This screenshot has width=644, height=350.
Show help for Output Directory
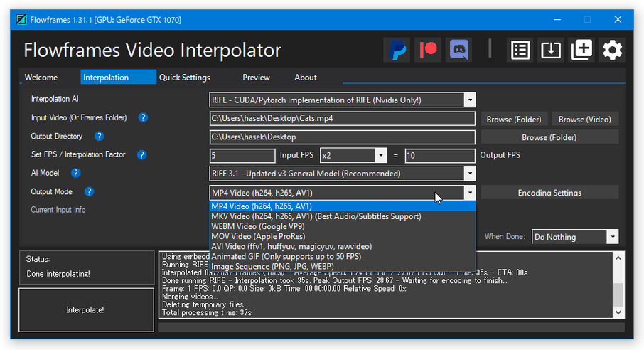pyautogui.click(x=99, y=136)
